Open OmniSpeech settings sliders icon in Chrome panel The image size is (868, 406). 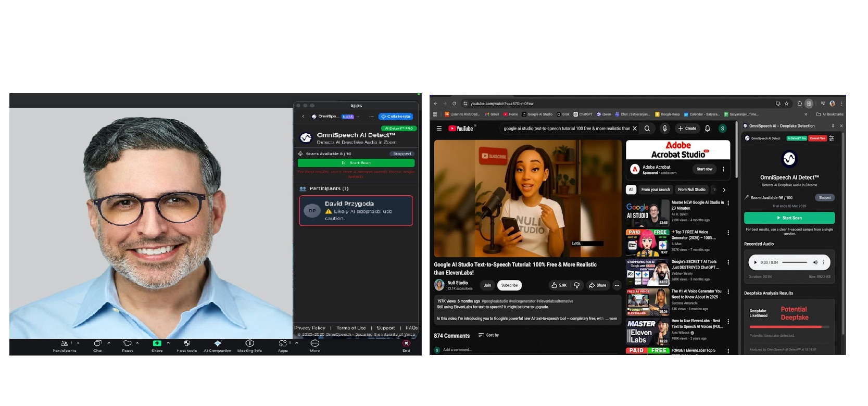832,138
